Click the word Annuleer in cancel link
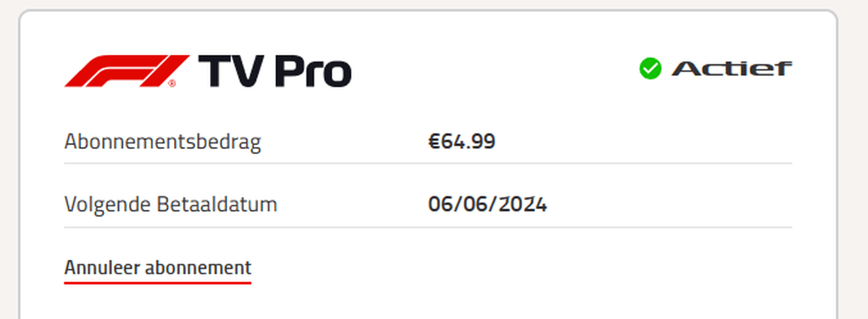The image size is (868, 319). (x=102, y=268)
